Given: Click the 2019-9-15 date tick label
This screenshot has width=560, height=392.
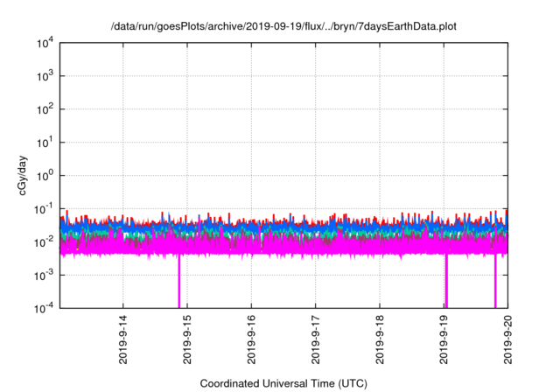Looking at the screenshot, I should (187, 339).
